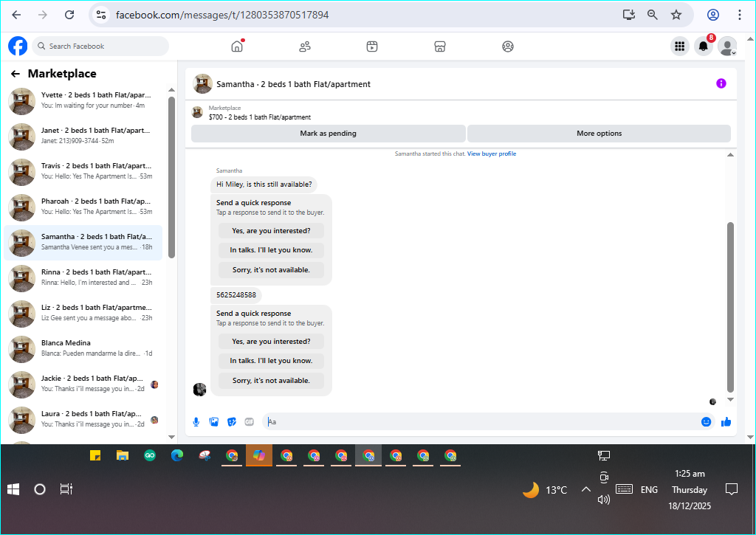Click the address bar URL
This screenshot has width=756, height=535.
tap(222, 15)
